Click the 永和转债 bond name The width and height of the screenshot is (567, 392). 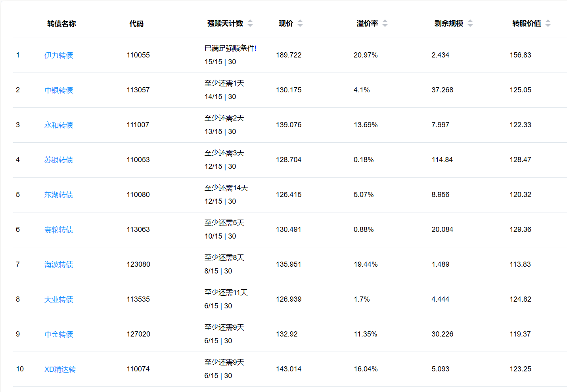[59, 125]
